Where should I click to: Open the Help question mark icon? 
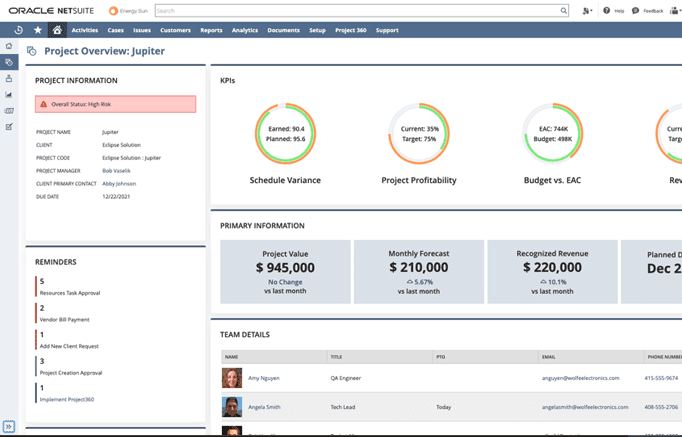click(x=606, y=11)
